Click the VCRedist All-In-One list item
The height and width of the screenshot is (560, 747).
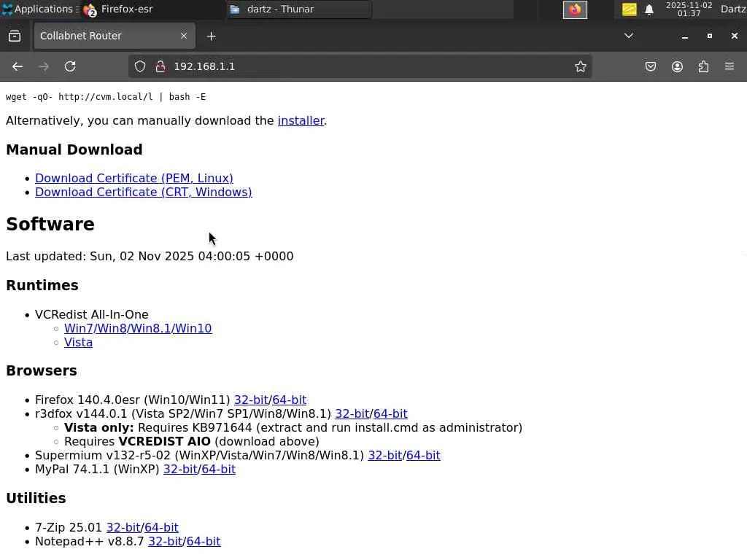pos(91,315)
